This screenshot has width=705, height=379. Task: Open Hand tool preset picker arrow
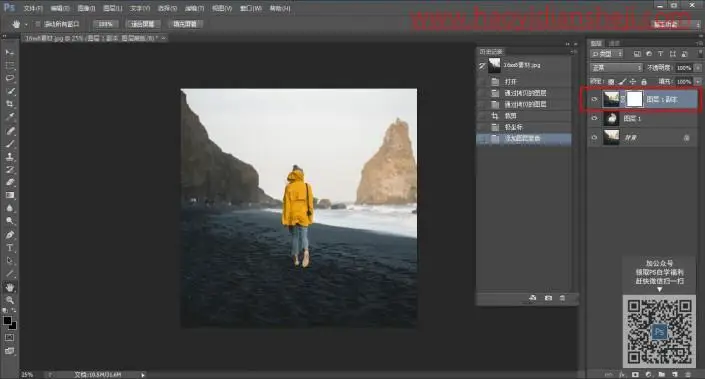(26, 24)
